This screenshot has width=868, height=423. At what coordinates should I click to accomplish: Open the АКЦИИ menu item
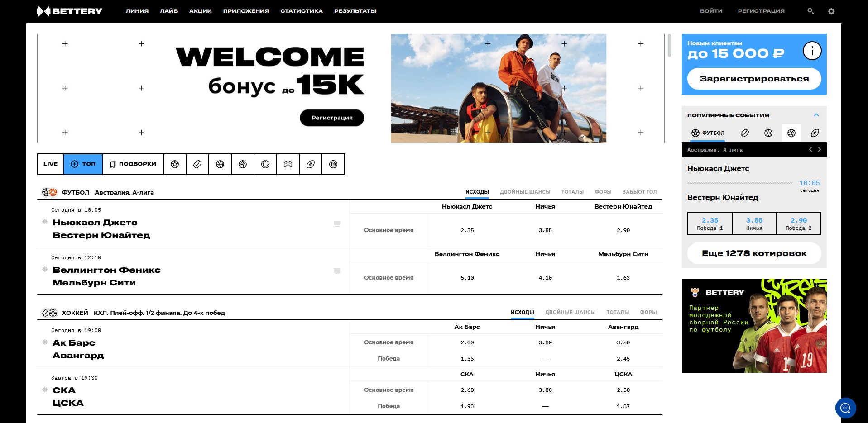pyautogui.click(x=201, y=11)
